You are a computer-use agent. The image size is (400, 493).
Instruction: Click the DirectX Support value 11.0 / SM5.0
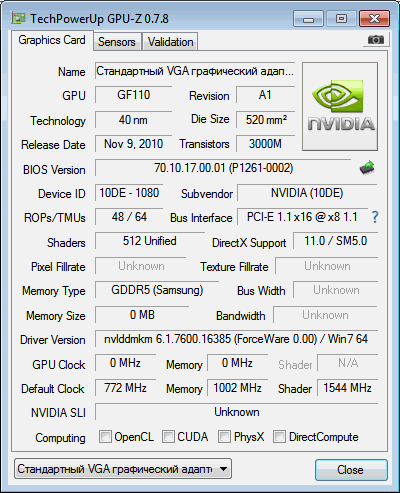coord(335,241)
